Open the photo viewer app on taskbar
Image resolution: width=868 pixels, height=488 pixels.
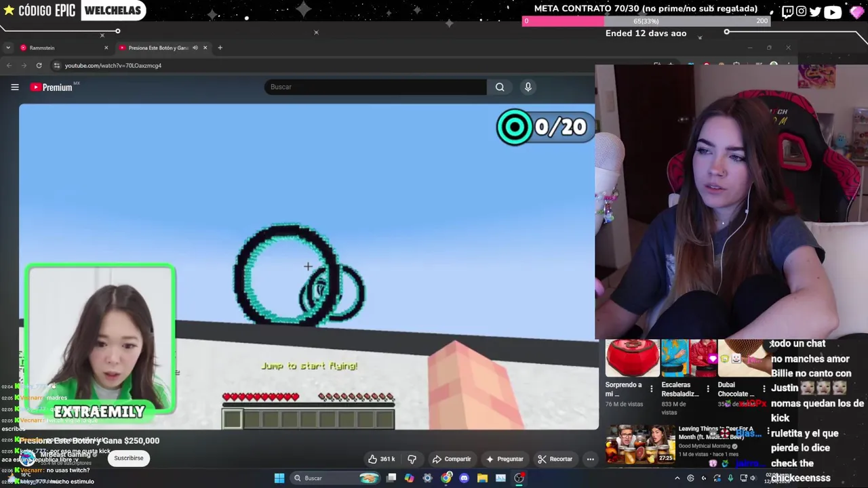click(x=500, y=478)
